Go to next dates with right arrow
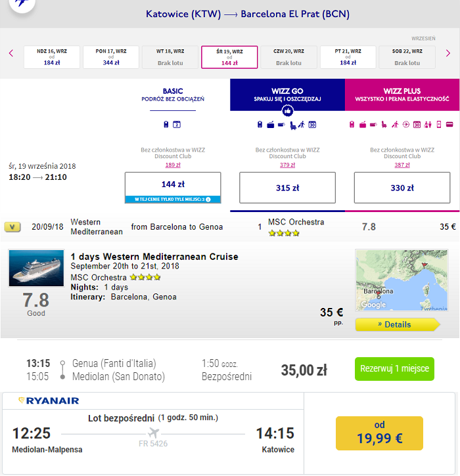 pos(448,53)
